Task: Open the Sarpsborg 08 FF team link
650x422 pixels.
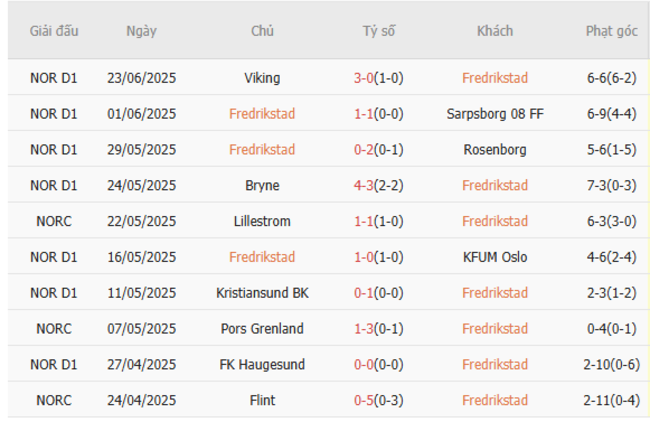Action: pyautogui.click(x=495, y=114)
